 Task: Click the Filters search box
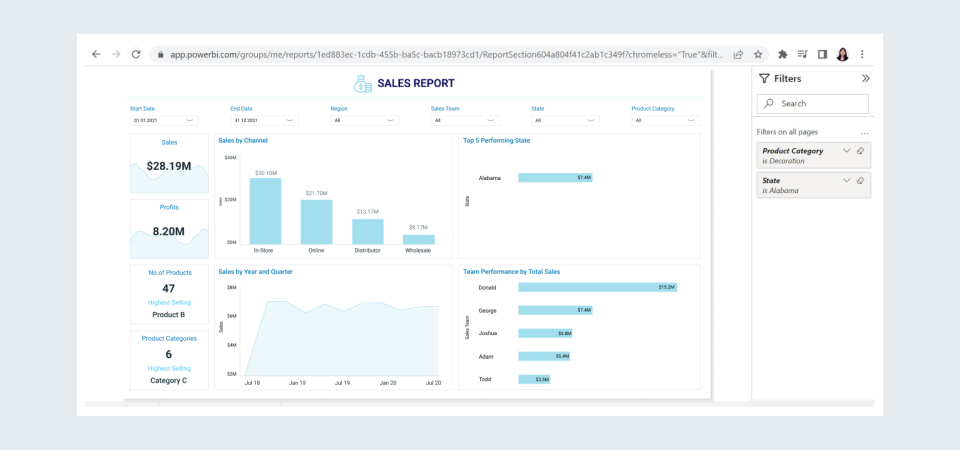pyautogui.click(x=812, y=103)
